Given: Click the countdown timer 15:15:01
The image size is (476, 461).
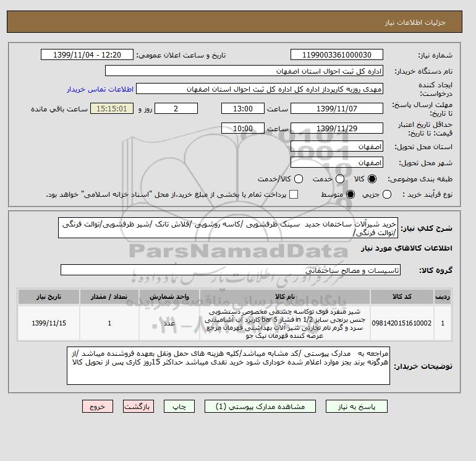Looking at the screenshot, I should point(112,108).
